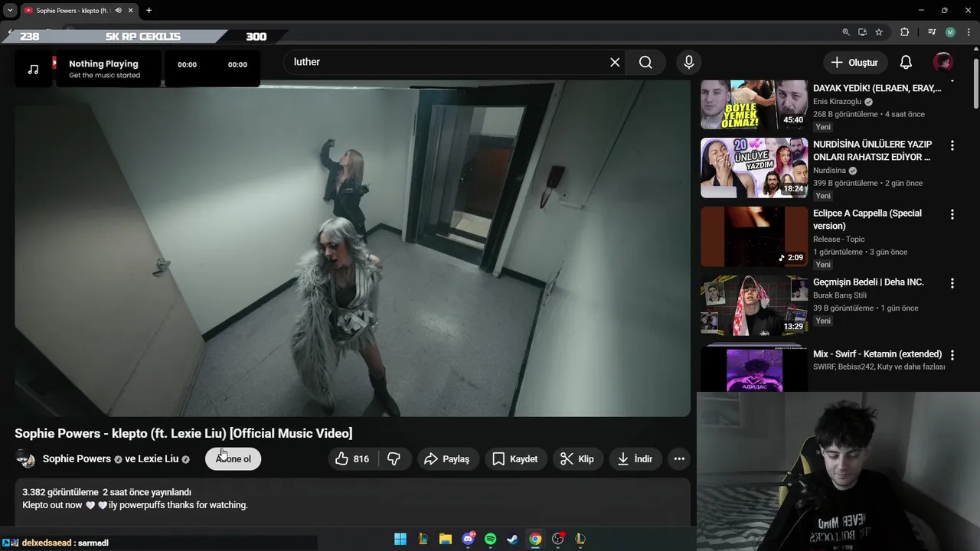
Task: Start voice search with the microphone icon
Action: coord(689,63)
